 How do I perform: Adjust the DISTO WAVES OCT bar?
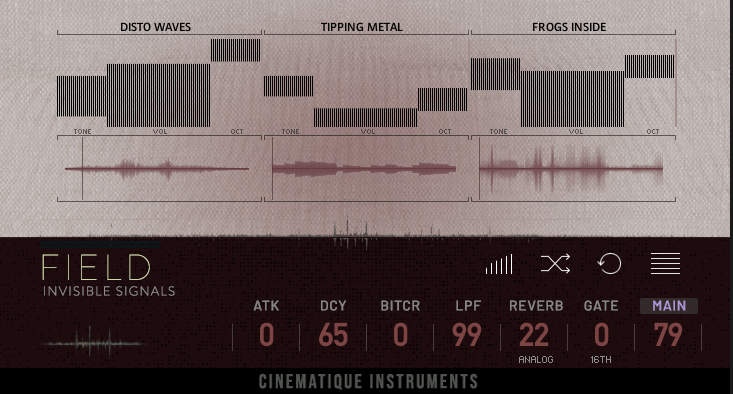236,50
